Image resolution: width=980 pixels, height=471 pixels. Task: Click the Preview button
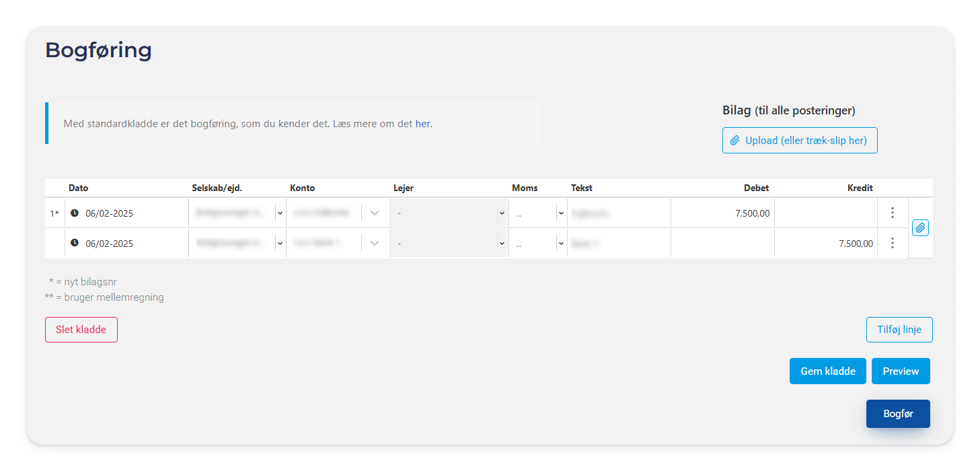pyautogui.click(x=901, y=371)
